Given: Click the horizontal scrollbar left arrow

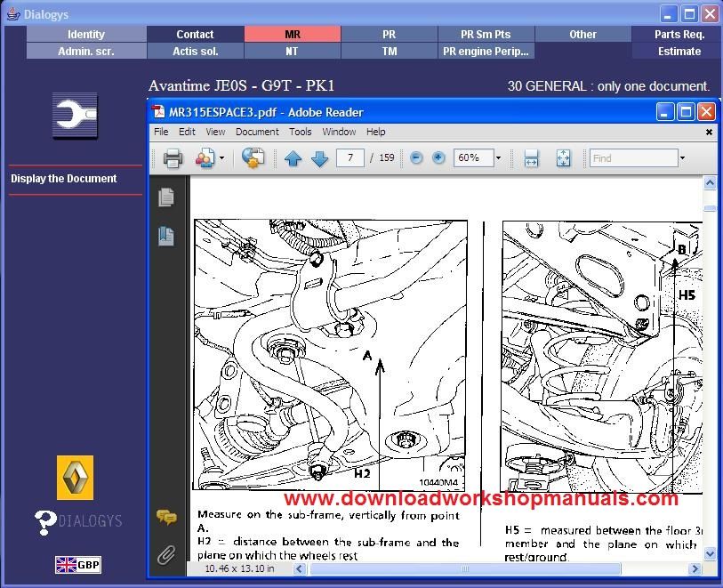Looking at the screenshot, I should click(300, 568).
